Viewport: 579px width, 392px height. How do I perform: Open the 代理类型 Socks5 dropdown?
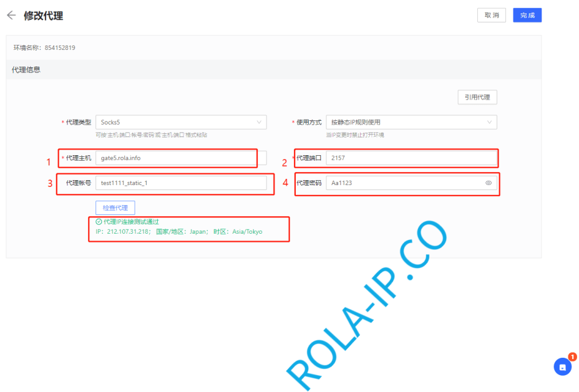(x=180, y=122)
